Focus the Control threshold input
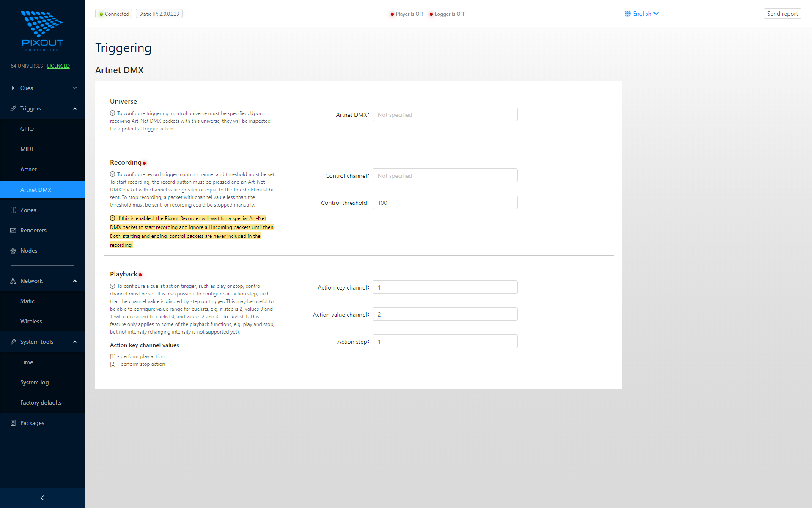This screenshot has height=508, width=812. point(444,203)
